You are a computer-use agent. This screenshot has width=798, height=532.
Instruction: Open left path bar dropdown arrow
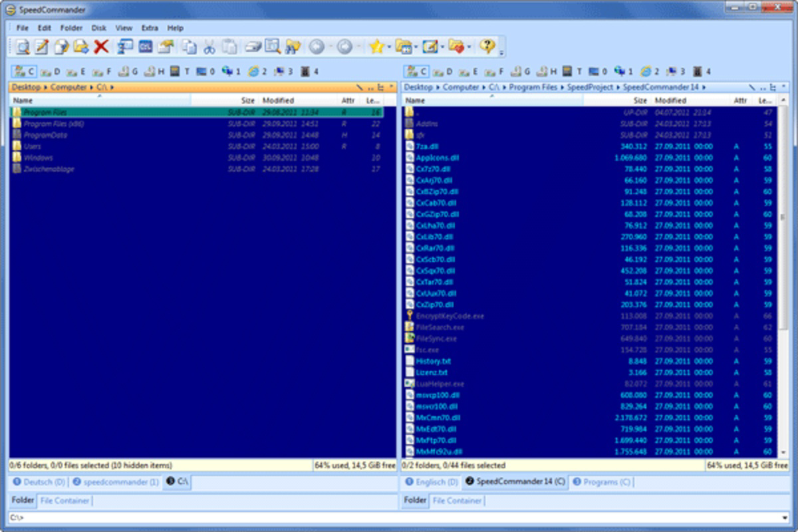(392, 87)
